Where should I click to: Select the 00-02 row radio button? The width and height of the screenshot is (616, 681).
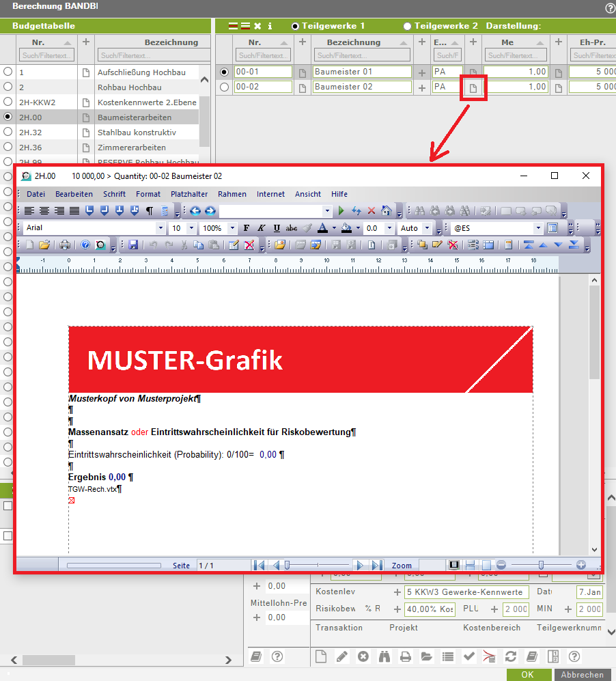click(224, 87)
